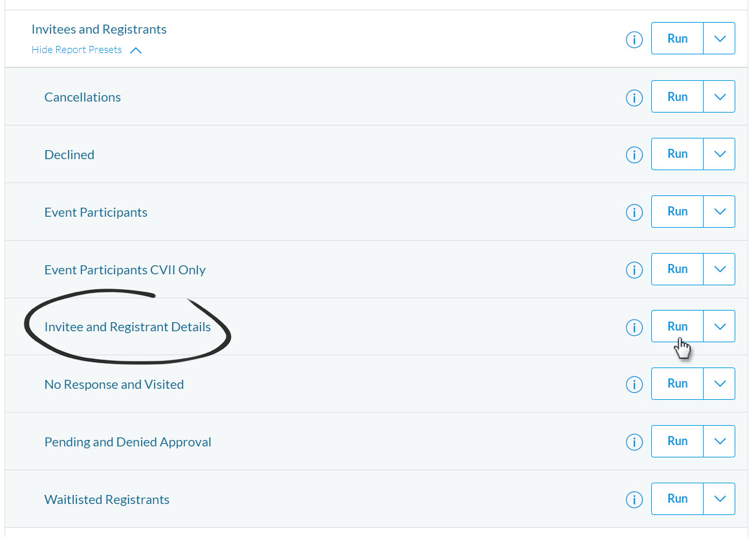This screenshot has width=756, height=537.
Task: Open the Invitees and Registrants report
Action: click(x=99, y=29)
